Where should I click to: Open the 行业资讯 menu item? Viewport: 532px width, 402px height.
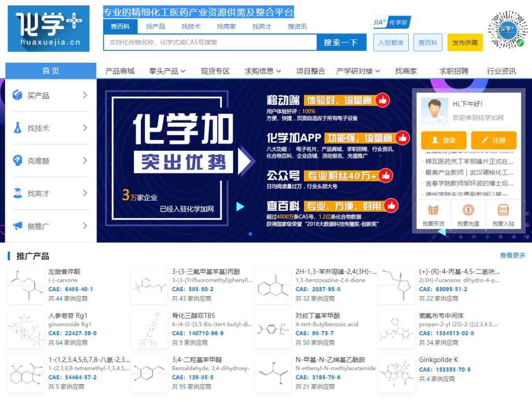(501, 71)
